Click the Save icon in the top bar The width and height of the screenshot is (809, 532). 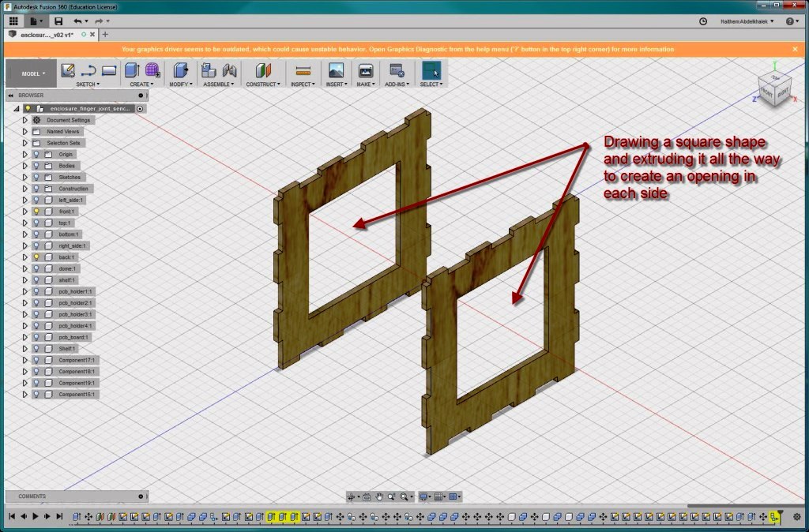(x=58, y=21)
